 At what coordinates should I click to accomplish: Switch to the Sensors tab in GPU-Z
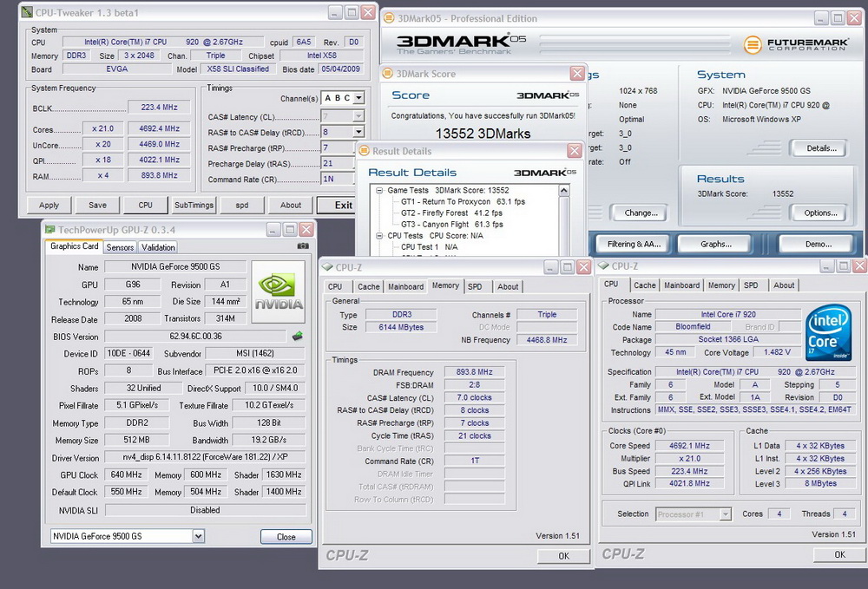(x=120, y=247)
